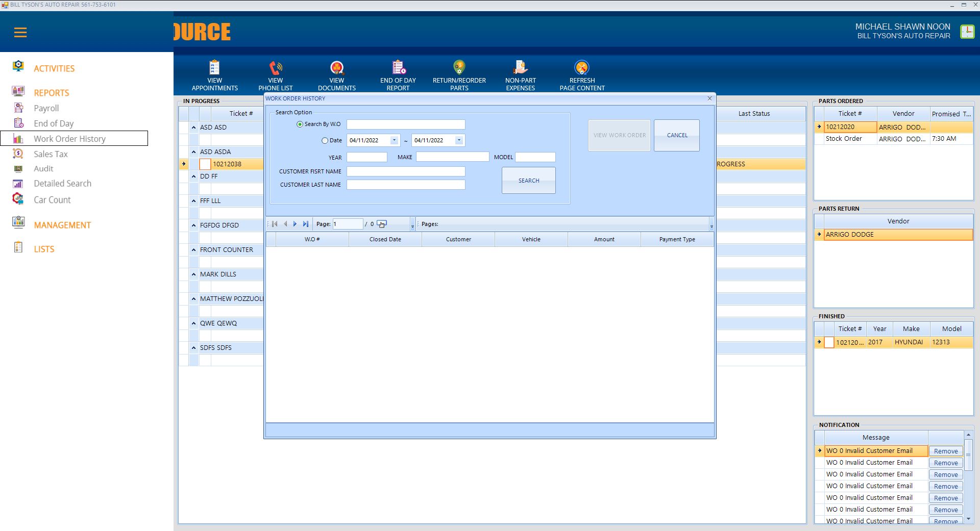
Task: Open the hamburger menu icon
Action: (x=20, y=33)
